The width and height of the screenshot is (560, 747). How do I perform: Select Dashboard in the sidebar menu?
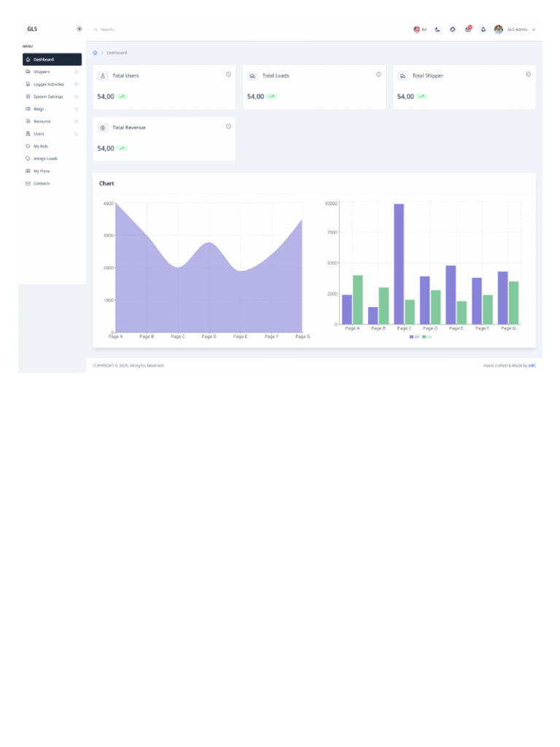[52, 60]
